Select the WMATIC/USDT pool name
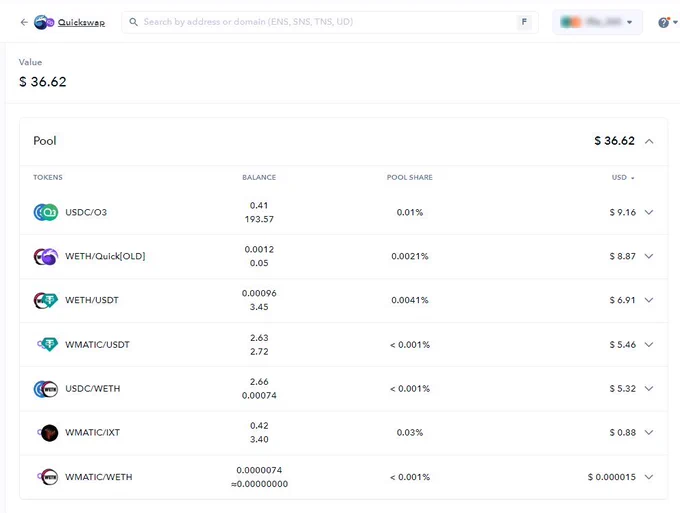Viewport: 680px width, 513px height. click(97, 345)
